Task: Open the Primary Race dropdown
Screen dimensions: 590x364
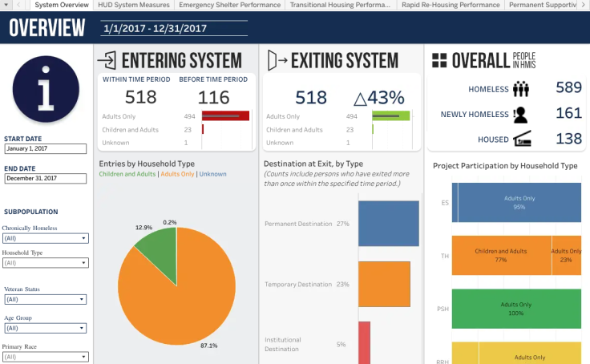Action: tap(46, 357)
